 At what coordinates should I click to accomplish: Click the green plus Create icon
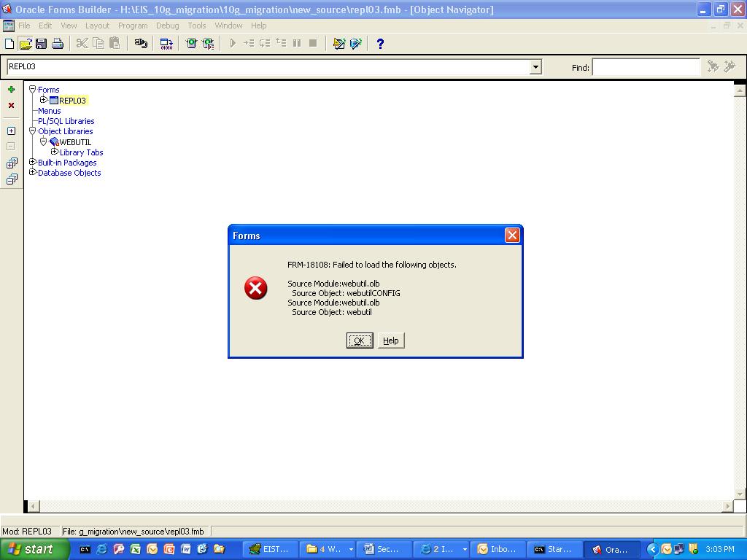point(12,90)
